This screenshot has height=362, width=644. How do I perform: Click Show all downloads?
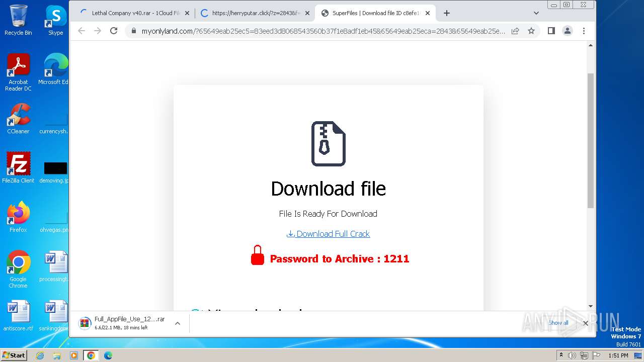pyautogui.click(x=558, y=323)
